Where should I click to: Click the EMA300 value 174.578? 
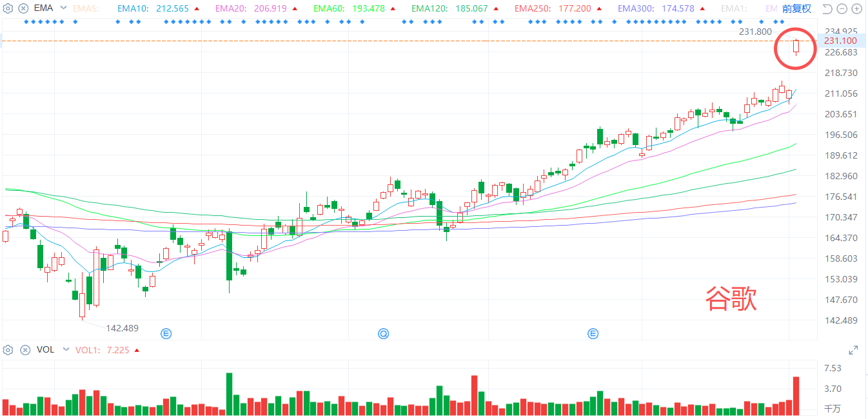coord(678,8)
